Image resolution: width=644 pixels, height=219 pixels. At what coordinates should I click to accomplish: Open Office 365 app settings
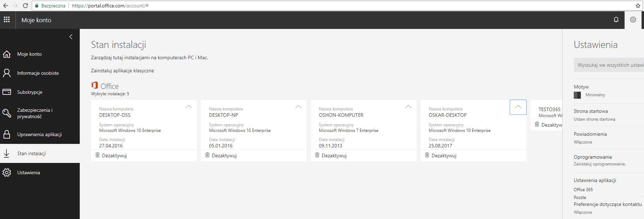click(583, 190)
